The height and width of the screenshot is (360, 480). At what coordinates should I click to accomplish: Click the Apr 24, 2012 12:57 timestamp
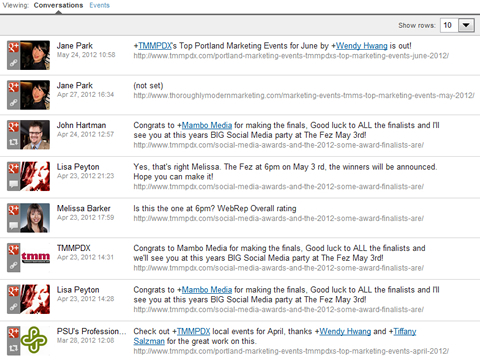(x=85, y=135)
